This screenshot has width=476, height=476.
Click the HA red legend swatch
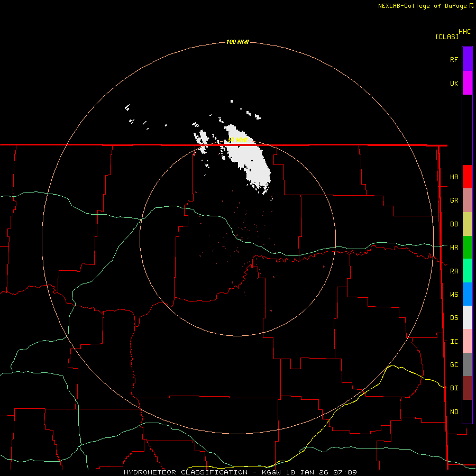tap(467, 177)
